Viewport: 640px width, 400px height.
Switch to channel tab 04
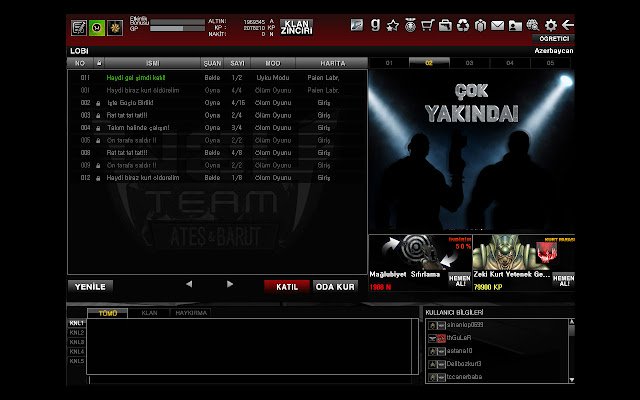pyautogui.click(x=510, y=63)
